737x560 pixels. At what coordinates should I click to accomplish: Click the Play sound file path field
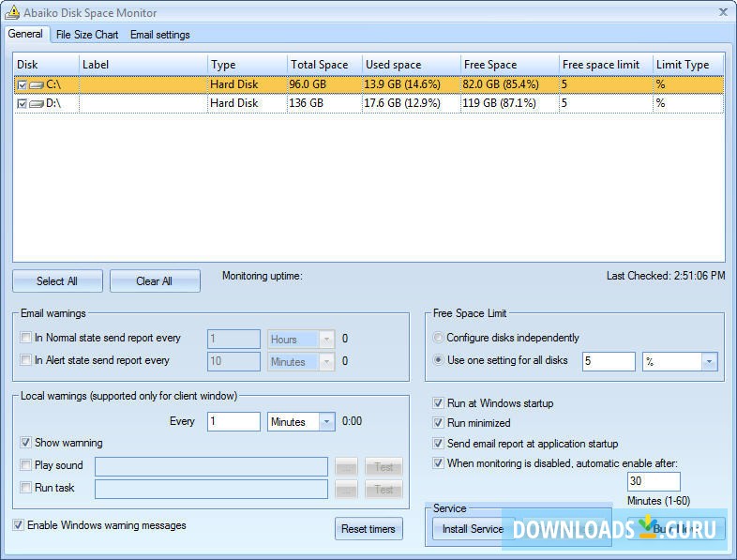pyautogui.click(x=212, y=467)
